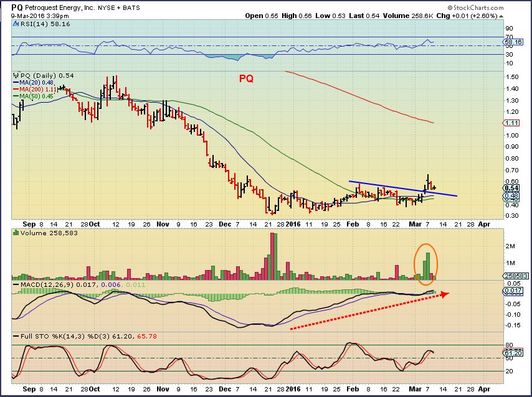Viewport: 532px width, 397px height.
Task: Click the NYSE + BATS exchange label
Action: pyautogui.click(x=119, y=8)
